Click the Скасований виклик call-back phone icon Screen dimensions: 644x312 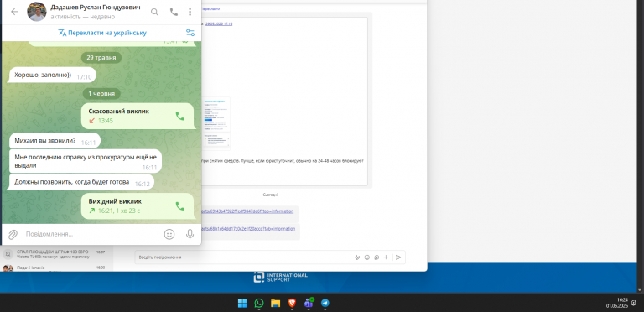click(180, 117)
